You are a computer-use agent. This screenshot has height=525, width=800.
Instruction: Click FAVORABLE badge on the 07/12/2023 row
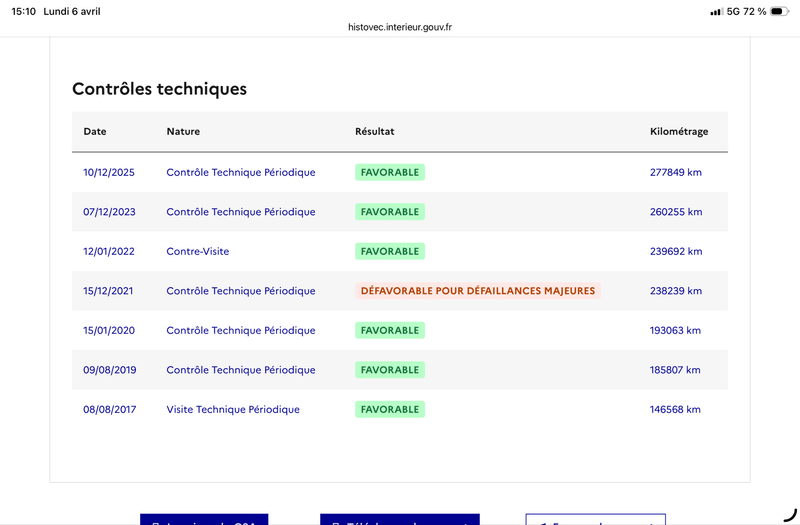click(390, 212)
